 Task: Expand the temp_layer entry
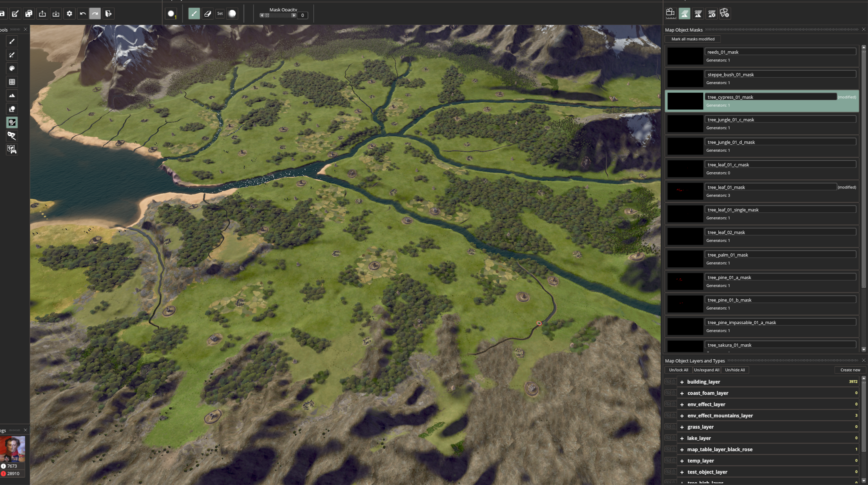(x=682, y=461)
